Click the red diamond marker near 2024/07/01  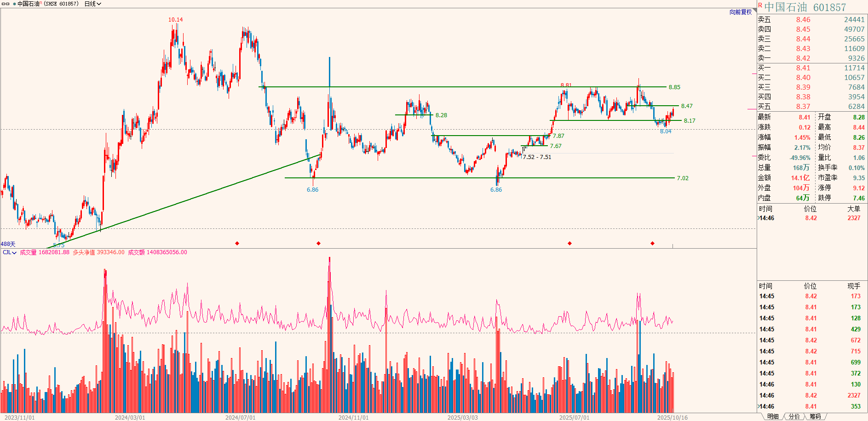coord(237,243)
